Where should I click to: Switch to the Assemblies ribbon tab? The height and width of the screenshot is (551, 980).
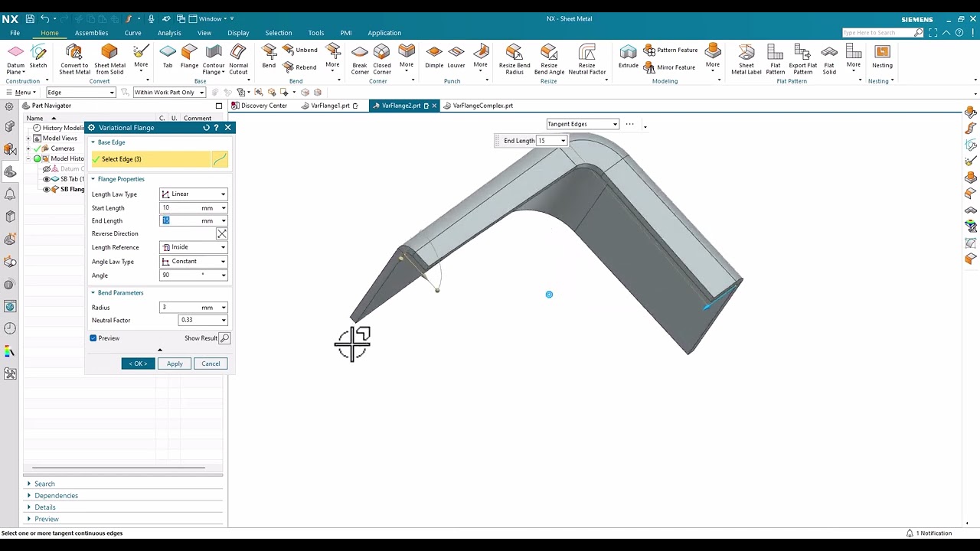coord(91,33)
